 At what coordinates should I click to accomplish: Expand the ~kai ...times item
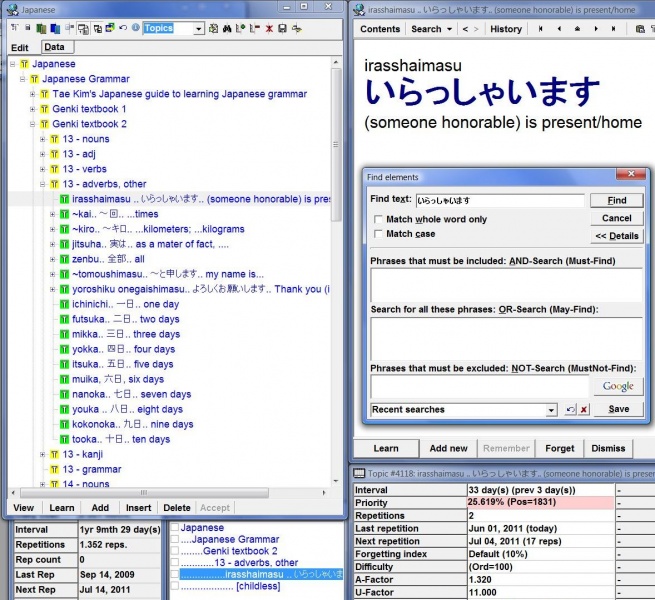[53, 214]
